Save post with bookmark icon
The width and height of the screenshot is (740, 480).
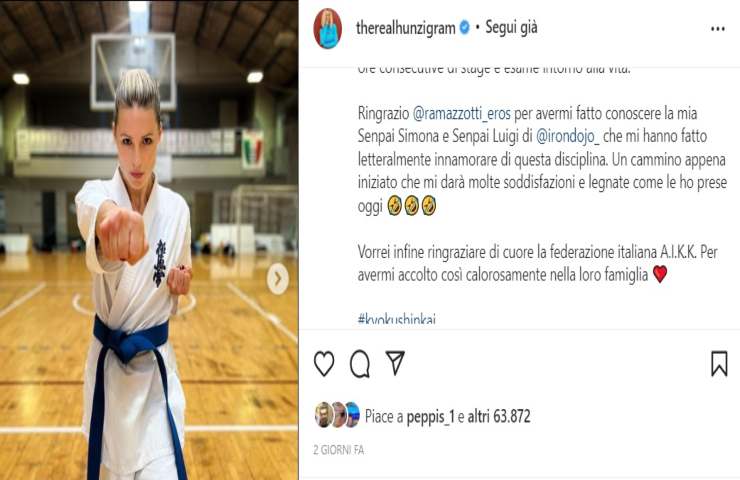tap(719, 363)
